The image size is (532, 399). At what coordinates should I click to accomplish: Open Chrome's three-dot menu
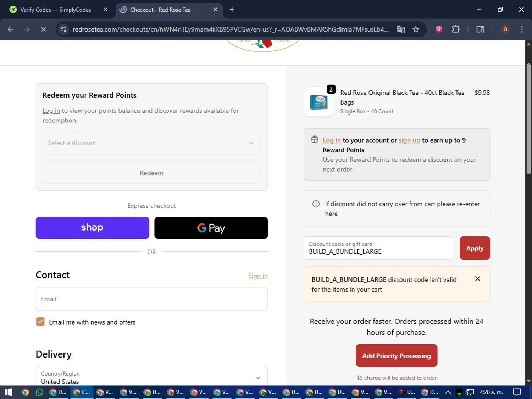click(x=522, y=29)
